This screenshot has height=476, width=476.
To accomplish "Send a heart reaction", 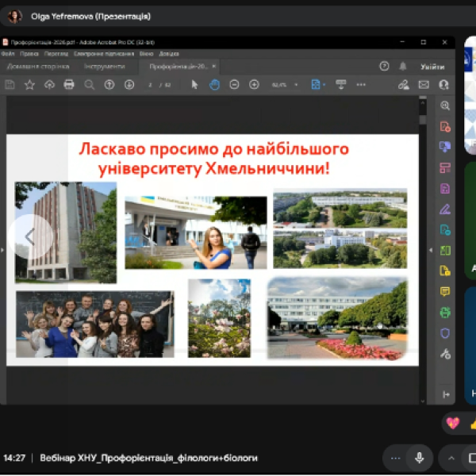I will pyautogui.click(x=453, y=423).
